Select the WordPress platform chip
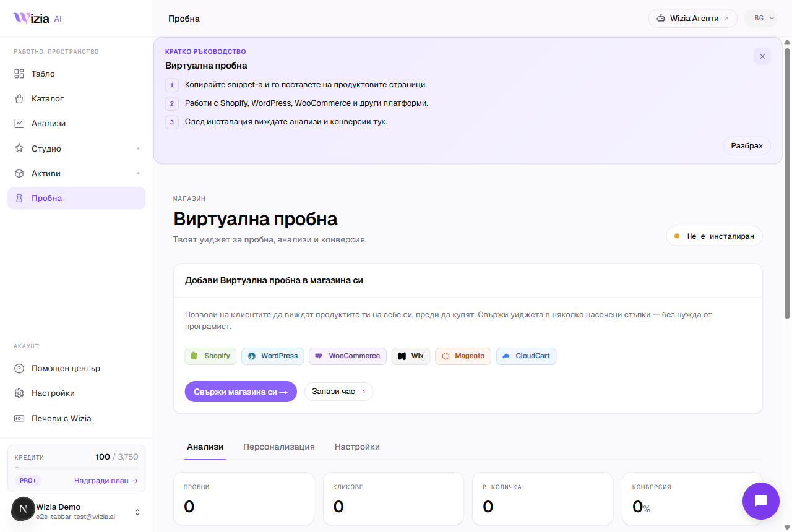Screen dimensions: 792x532 coord(273,356)
